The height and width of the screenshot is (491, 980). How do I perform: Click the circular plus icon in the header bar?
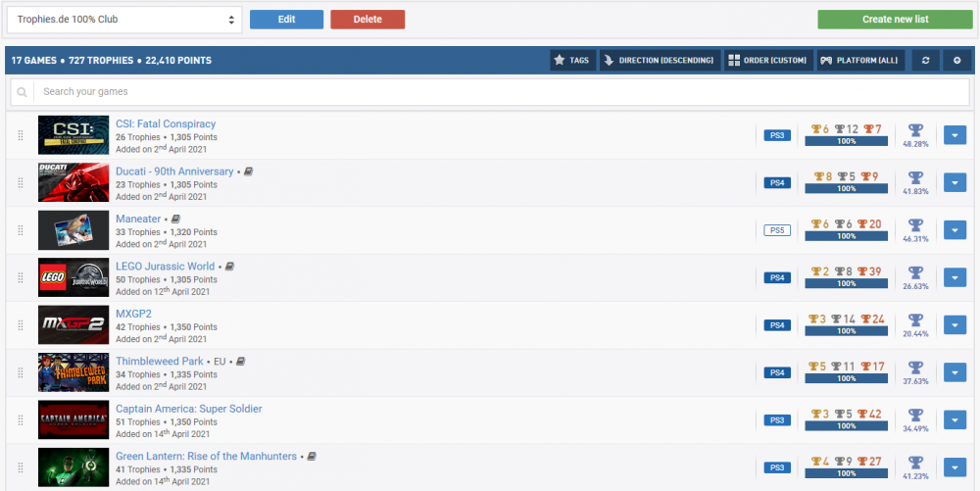coord(957,61)
